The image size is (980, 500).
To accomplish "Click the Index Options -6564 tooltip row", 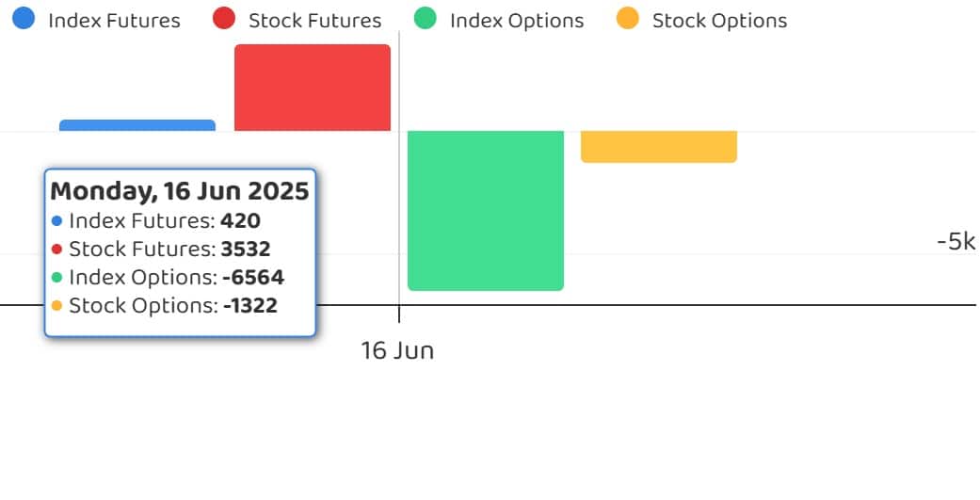I will pos(169,277).
